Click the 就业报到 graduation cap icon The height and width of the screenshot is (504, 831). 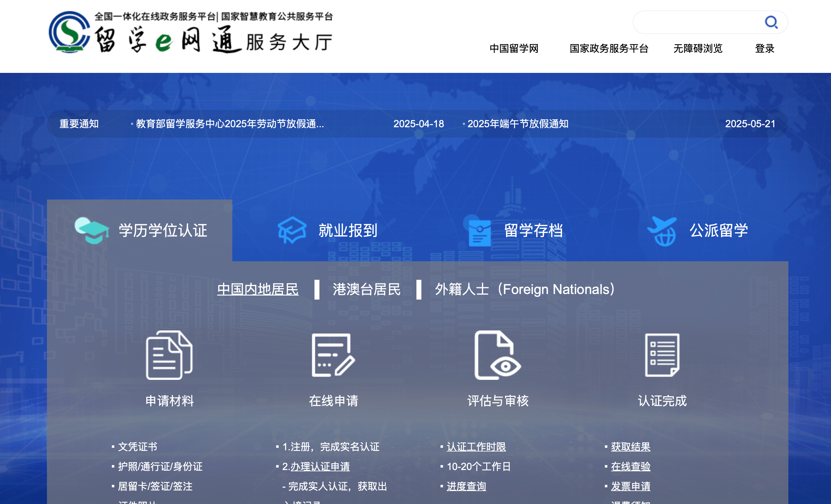292,230
